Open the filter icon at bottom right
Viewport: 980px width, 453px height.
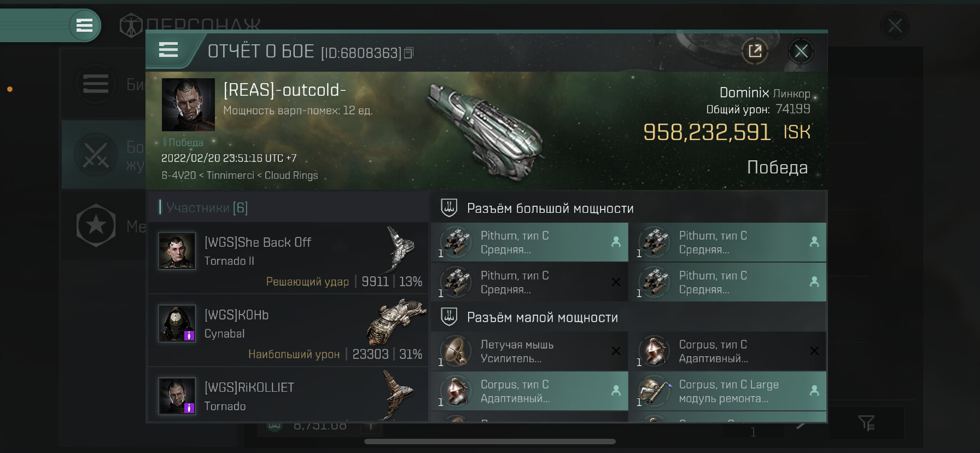click(x=866, y=422)
